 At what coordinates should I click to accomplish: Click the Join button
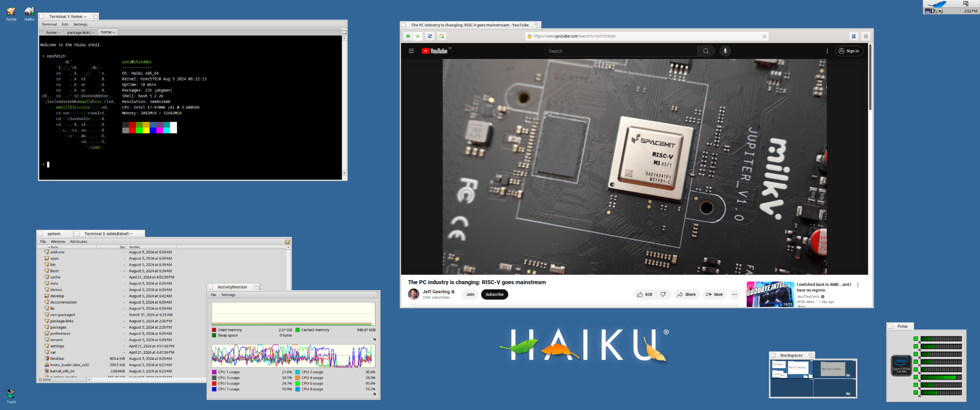(470, 294)
